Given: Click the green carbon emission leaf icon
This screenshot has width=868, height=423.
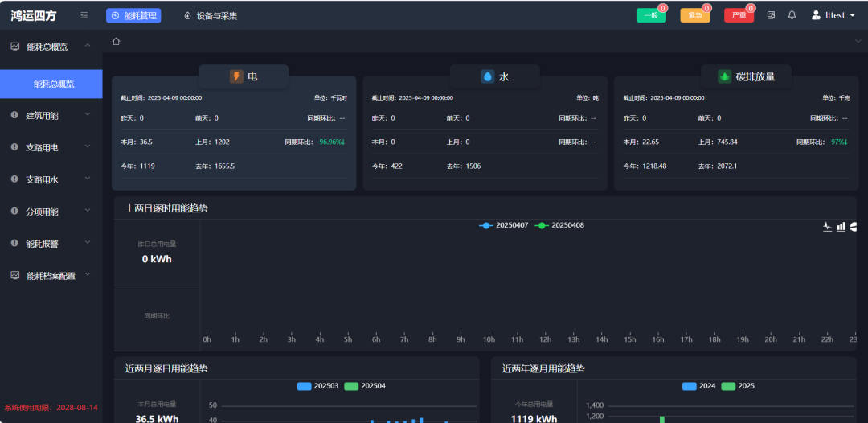Looking at the screenshot, I should [724, 76].
